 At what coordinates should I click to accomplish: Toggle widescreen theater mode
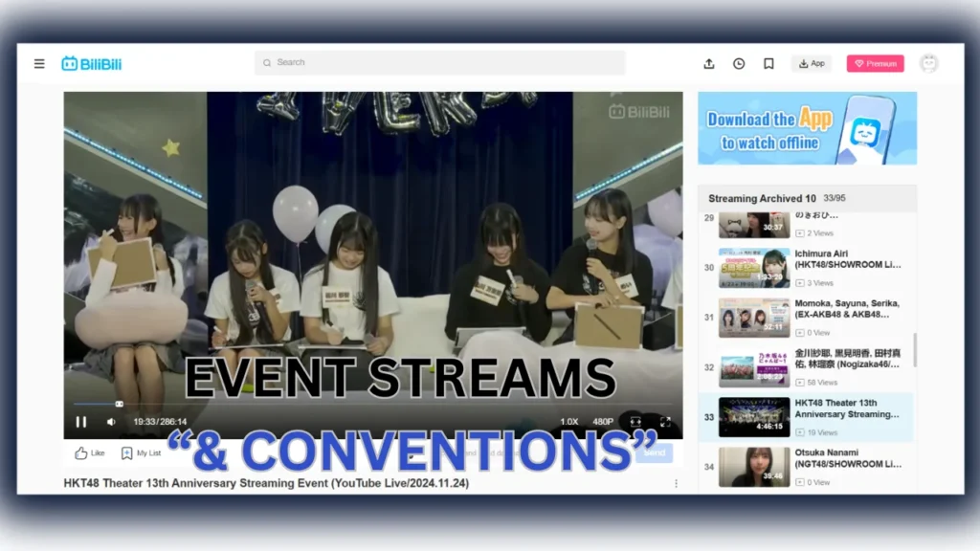tap(635, 422)
